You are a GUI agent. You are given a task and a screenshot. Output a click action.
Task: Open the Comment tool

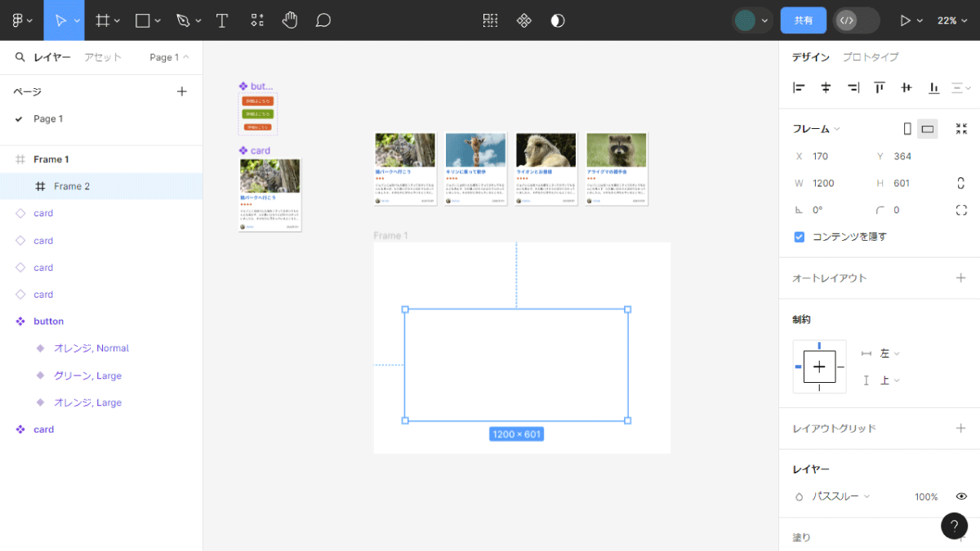[323, 20]
